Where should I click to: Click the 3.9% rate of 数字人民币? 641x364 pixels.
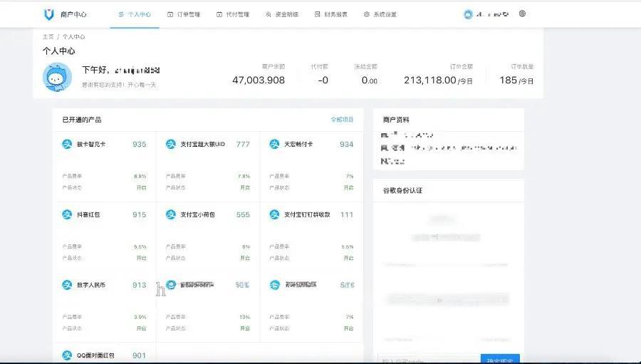click(140, 317)
